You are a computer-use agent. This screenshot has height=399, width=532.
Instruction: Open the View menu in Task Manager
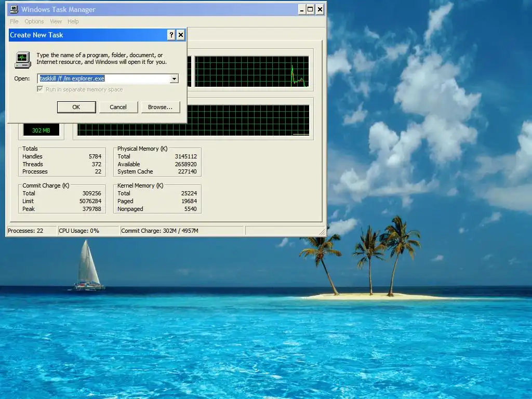point(56,21)
